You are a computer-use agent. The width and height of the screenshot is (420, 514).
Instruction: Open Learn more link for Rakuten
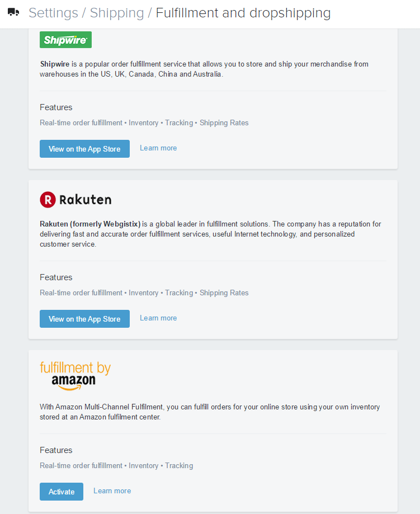pos(158,318)
